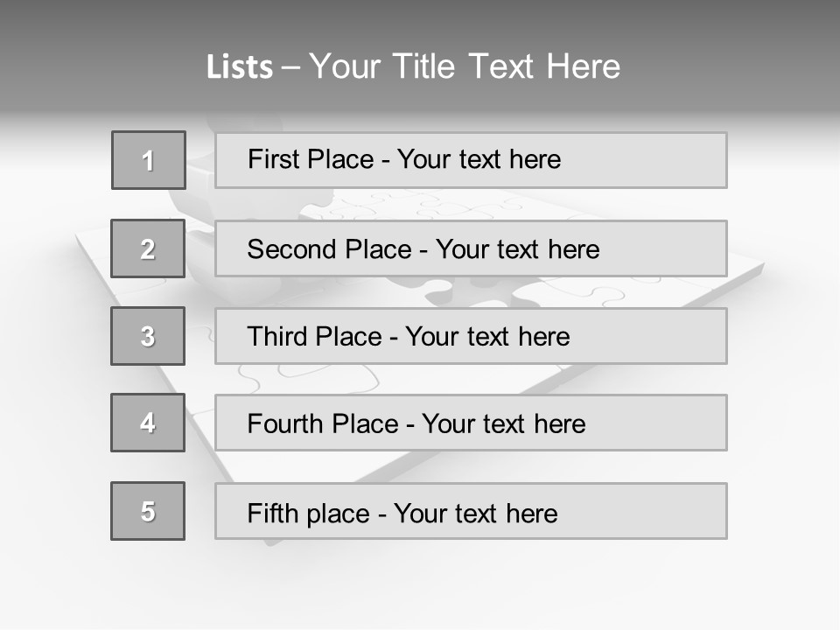Click "Your text here" in Third Place bar
The height and width of the screenshot is (630, 840).
pyautogui.click(x=487, y=337)
